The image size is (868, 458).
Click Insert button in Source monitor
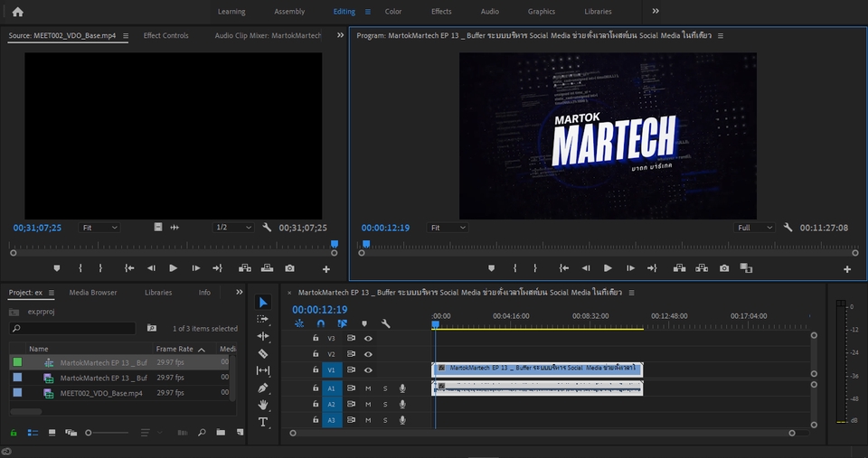245,268
